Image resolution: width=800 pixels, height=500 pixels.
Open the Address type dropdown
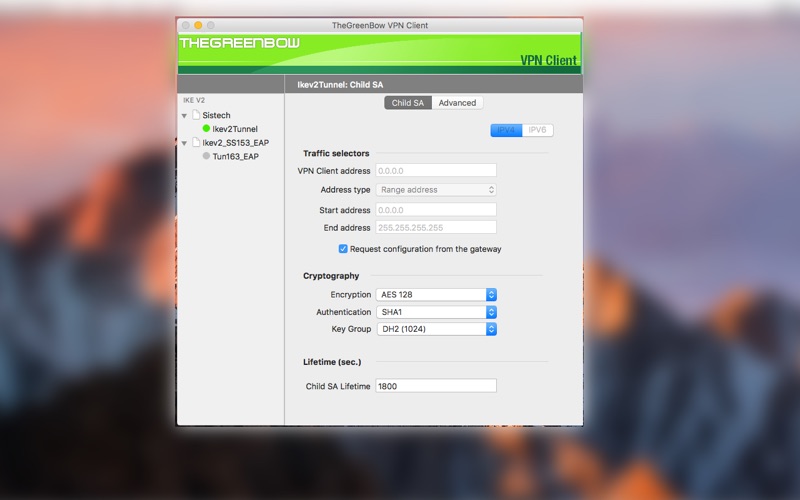click(x=436, y=190)
